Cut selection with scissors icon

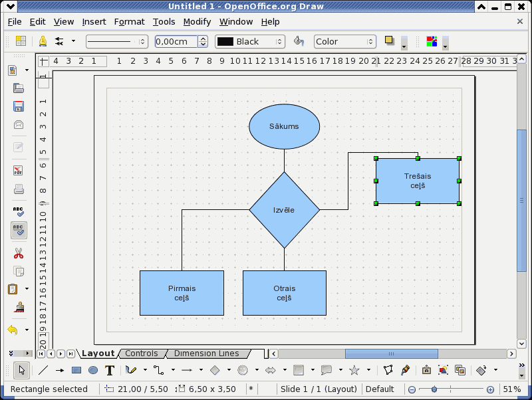coord(19,253)
